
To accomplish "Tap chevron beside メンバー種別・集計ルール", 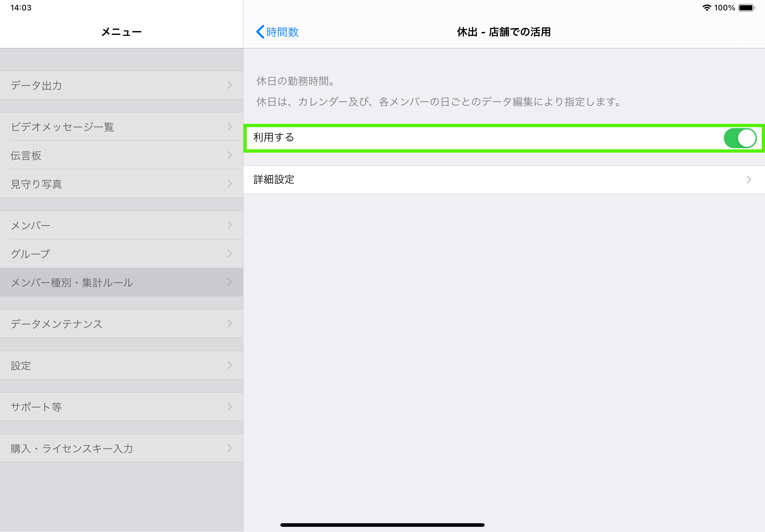I will (x=230, y=282).
